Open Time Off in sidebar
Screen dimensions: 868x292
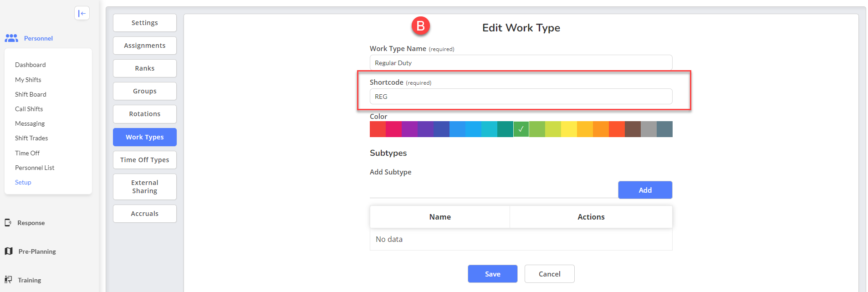[27, 153]
